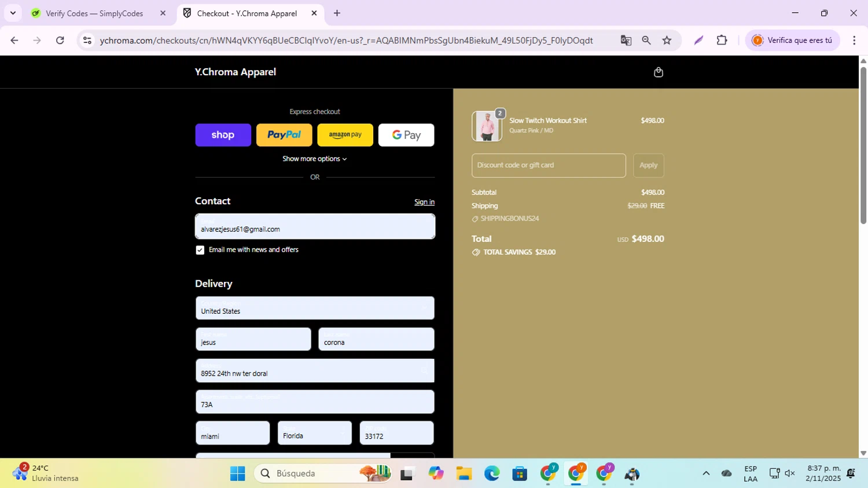
Task: Click the Y.Chroma Apparel store logo
Action: click(235, 72)
